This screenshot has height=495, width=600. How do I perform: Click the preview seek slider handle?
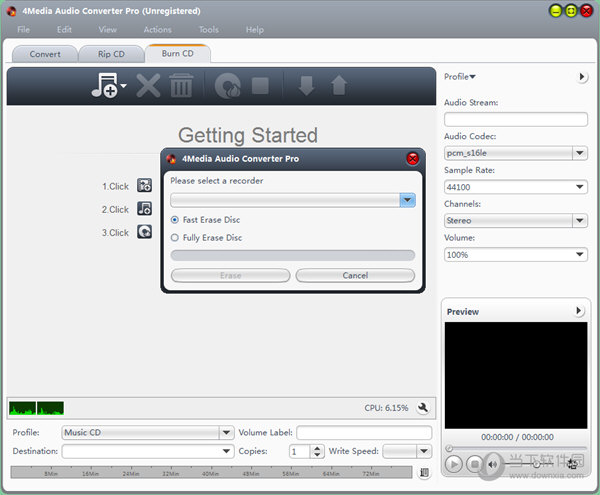(x=449, y=448)
